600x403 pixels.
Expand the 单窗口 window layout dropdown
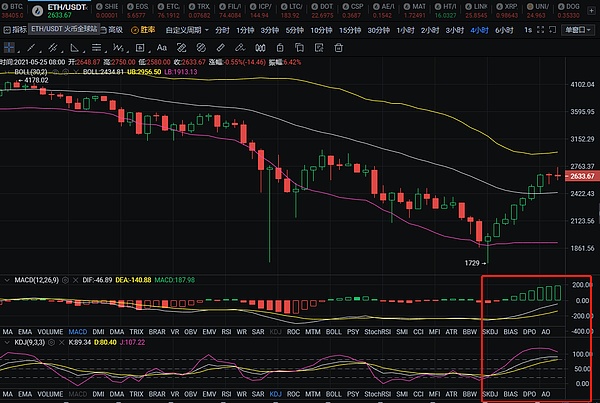577,30
